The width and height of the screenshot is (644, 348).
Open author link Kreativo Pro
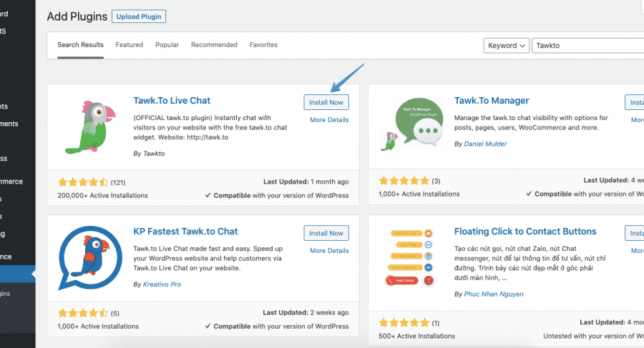[162, 284]
